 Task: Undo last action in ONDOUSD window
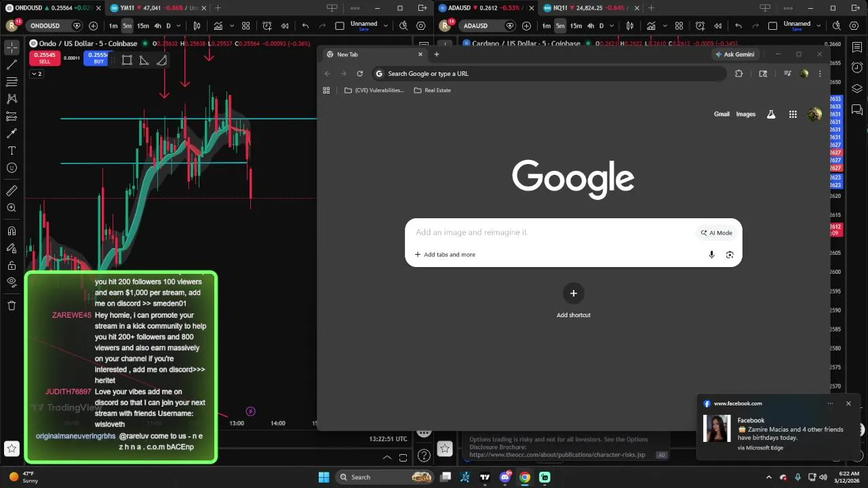305,26
